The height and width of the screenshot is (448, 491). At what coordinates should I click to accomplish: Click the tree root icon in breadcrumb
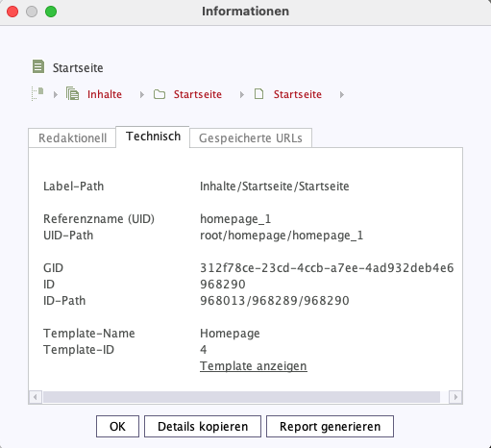(37, 94)
